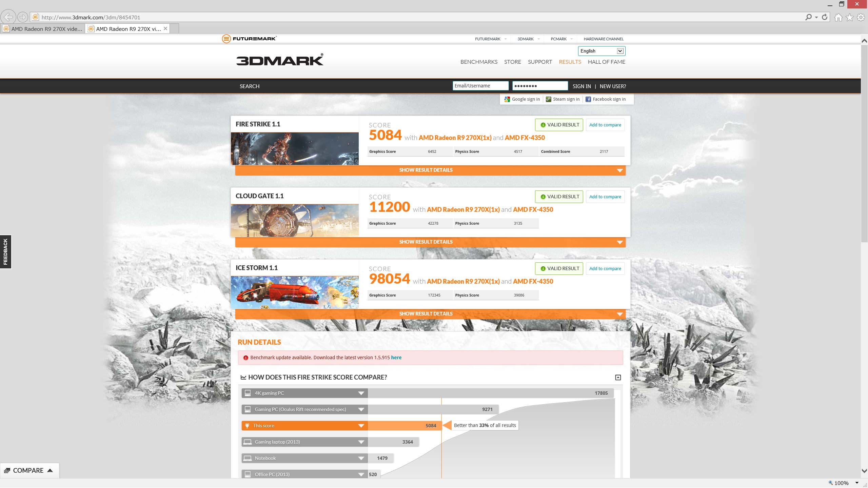
Task: Click the Cloud Gate valid result info icon
Action: [x=543, y=197]
